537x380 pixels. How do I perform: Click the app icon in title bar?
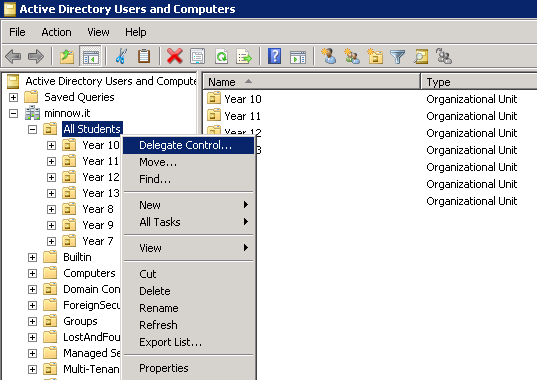[x=10, y=9]
